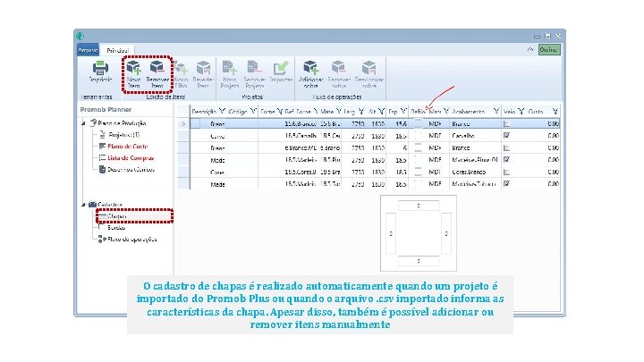This screenshot has width=644, height=362.
Task: Click the Adicionar sobra icon
Action: [310, 68]
